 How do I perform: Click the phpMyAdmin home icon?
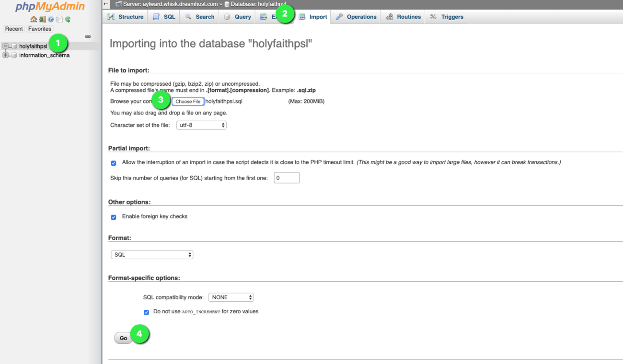pyautogui.click(x=34, y=19)
